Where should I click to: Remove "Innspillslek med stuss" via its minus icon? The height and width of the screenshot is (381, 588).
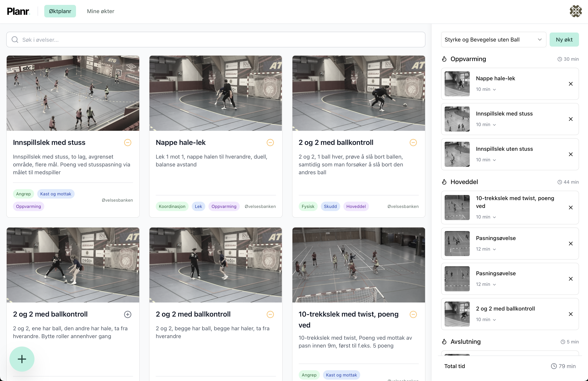[128, 143]
